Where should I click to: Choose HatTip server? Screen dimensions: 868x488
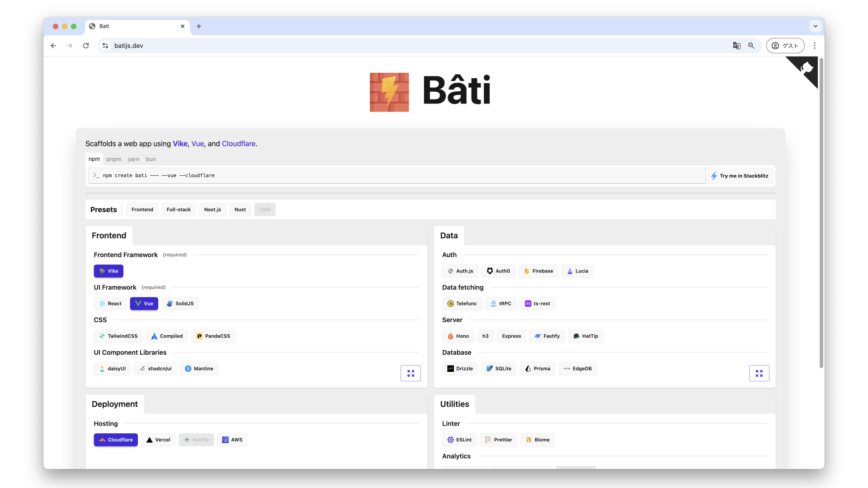(x=585, y=336)
